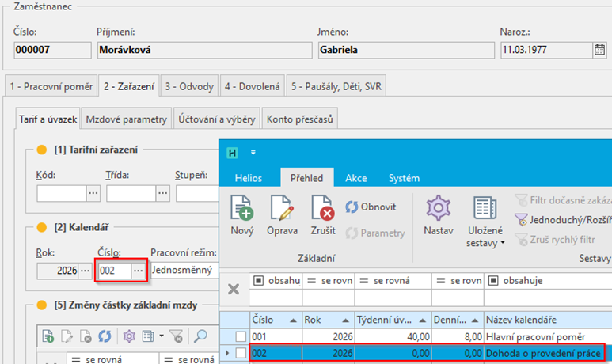This screenshot has width=612, height=364.
Task: Tick the checkbox for calendar row 001
Action: point(240,336)
